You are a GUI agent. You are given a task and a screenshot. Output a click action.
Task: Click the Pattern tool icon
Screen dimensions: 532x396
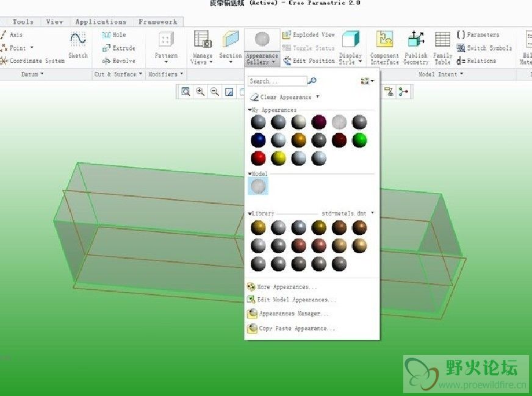[x=166, y=40]
